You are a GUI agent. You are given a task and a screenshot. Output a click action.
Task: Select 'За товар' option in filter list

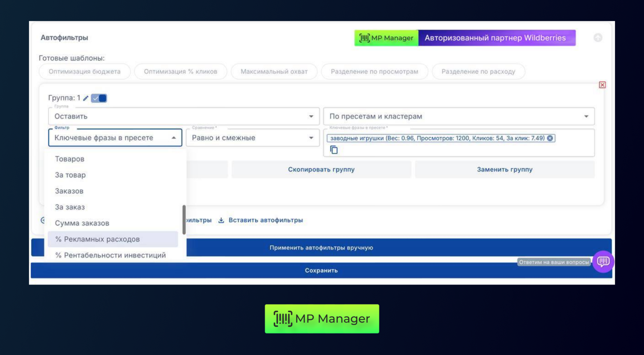tap(70, 175)
